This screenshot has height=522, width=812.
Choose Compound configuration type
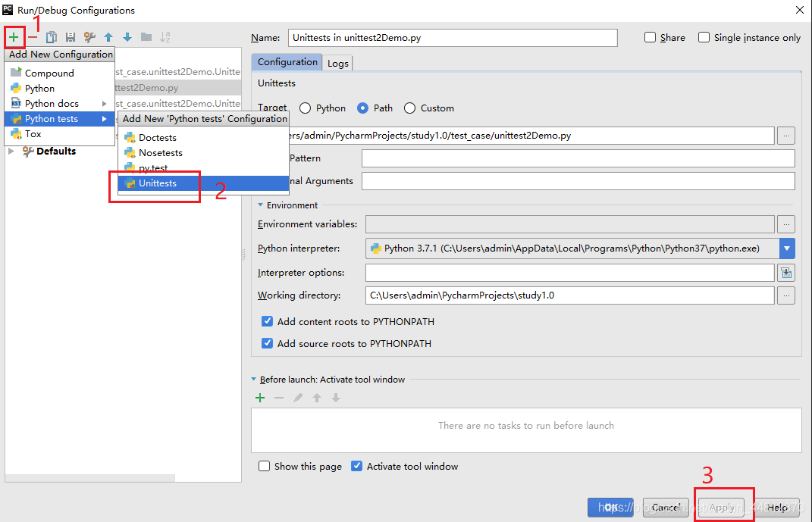point(60,73)
